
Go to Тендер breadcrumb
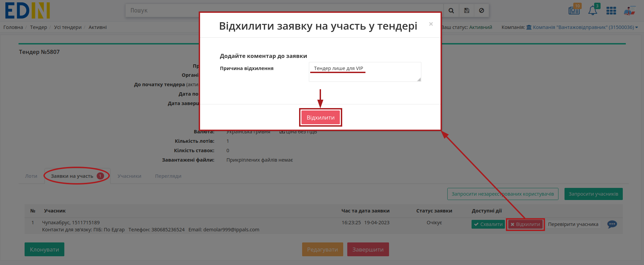click(38, 27)
